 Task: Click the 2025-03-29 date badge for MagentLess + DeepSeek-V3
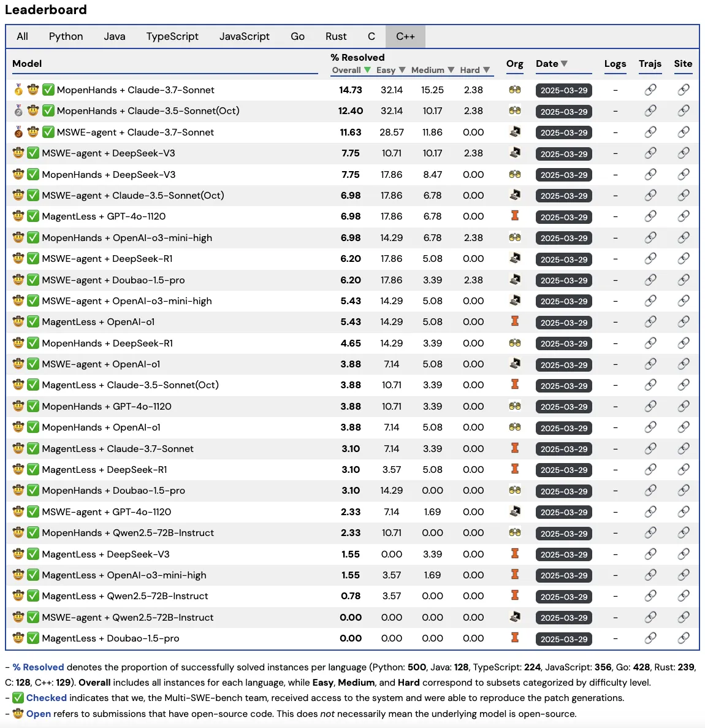(x=564, y=554)
